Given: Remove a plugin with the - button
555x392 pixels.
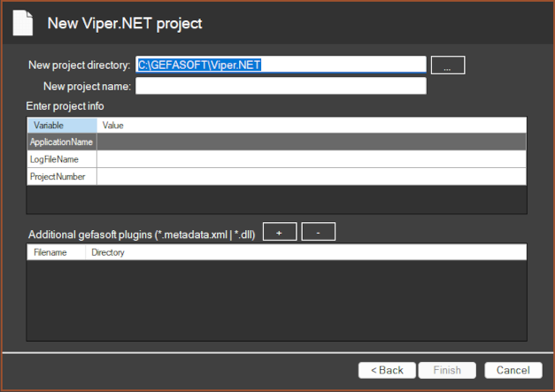Looking at the screenshot, I should 318,232.
